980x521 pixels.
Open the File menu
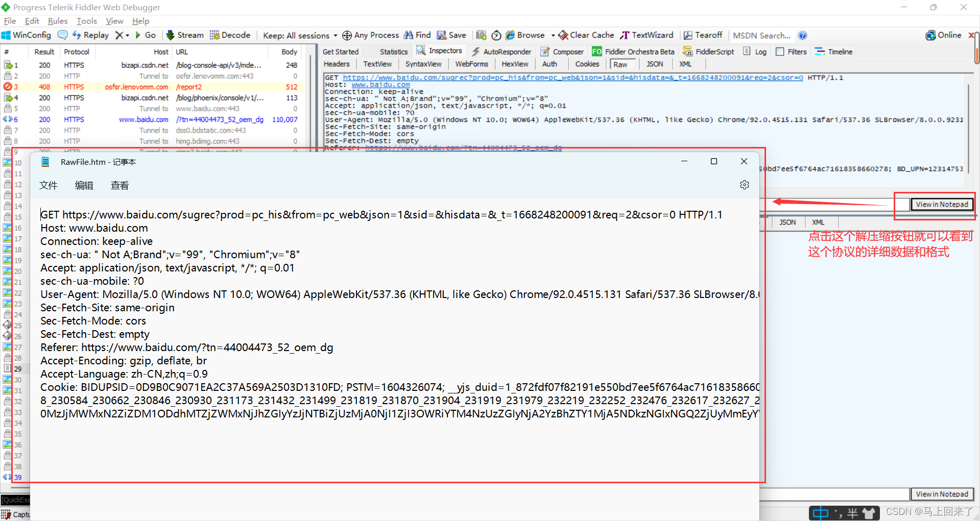pos(10,21)
